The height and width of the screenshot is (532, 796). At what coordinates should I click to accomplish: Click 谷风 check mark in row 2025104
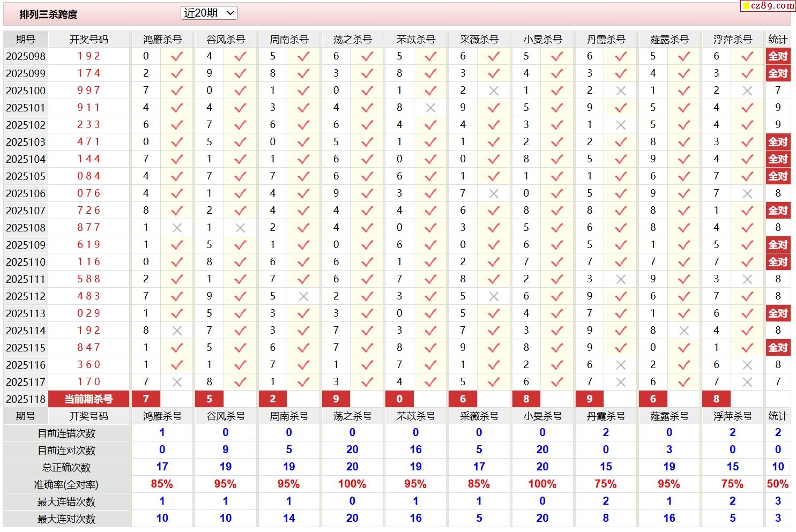point(240,159)
